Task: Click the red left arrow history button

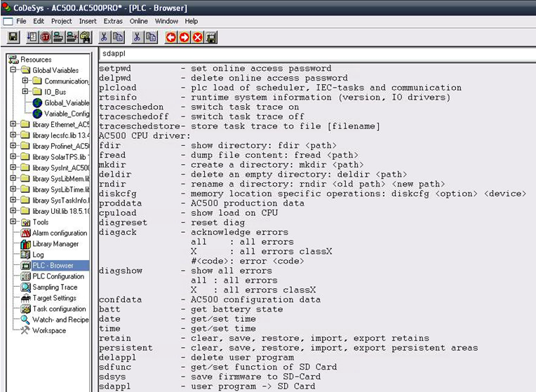Action: tap(170, 37)
